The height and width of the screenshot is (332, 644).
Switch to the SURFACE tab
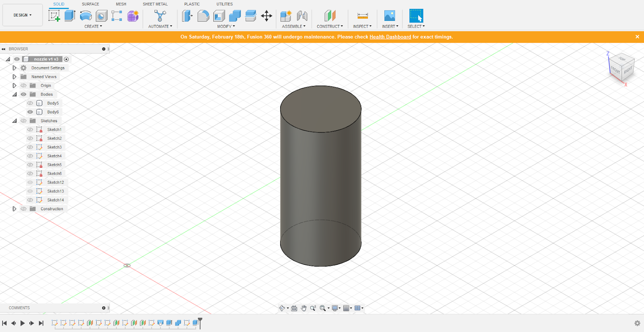pos(91,4)
